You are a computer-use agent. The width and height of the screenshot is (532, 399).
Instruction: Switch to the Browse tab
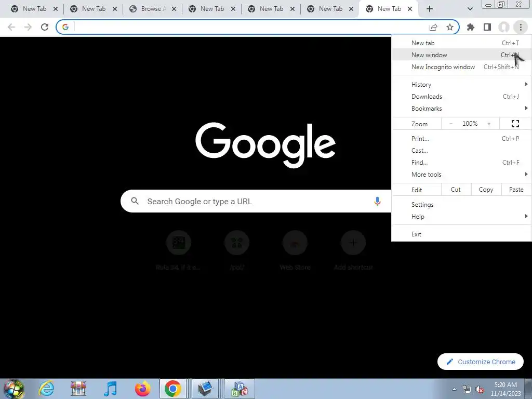153,9
